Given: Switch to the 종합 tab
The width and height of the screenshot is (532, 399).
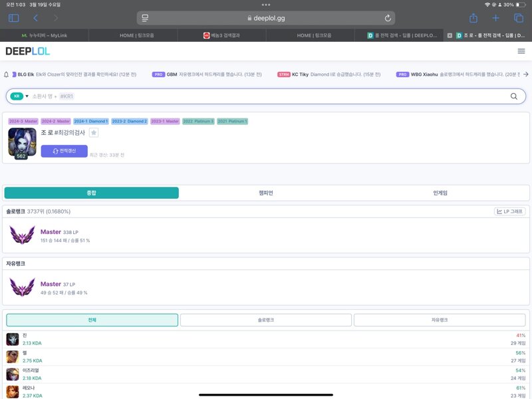Looking at the screenshot, I should point(92,193).
